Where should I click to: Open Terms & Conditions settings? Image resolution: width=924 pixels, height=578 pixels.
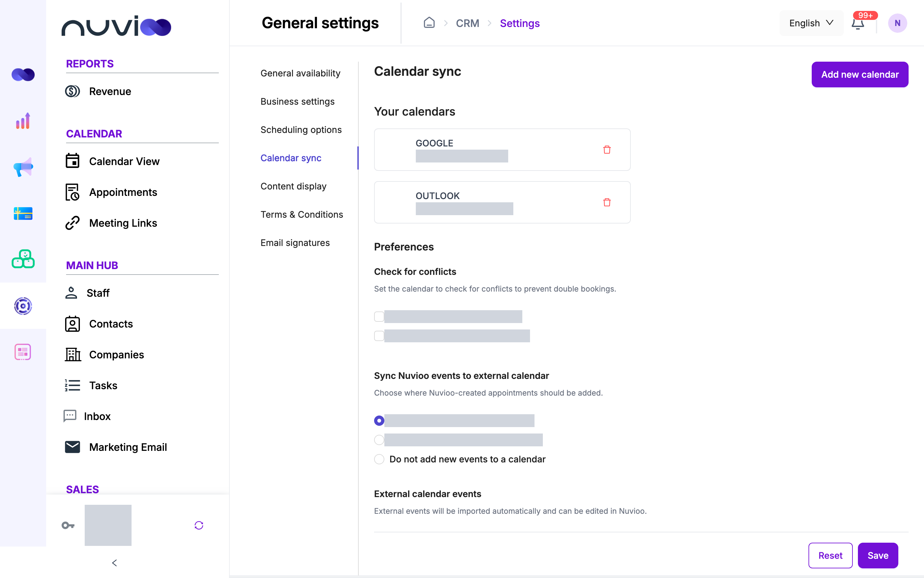(x=302, y=215)
